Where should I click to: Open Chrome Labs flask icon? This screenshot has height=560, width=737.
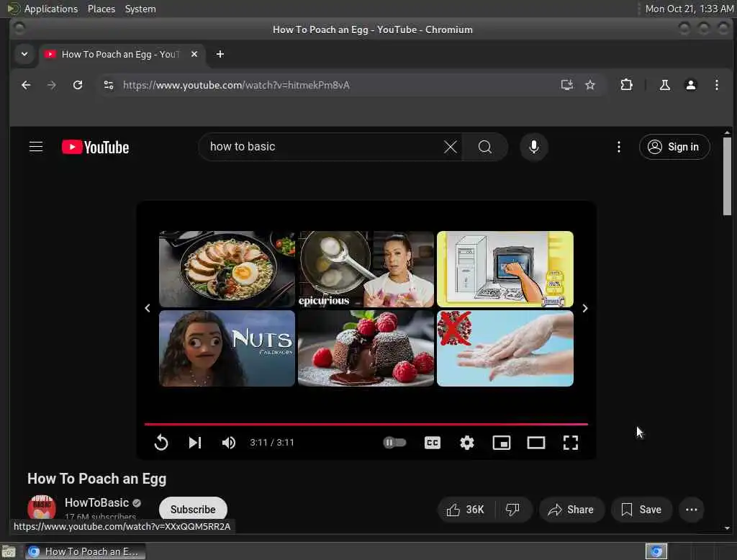pos(664,85)
